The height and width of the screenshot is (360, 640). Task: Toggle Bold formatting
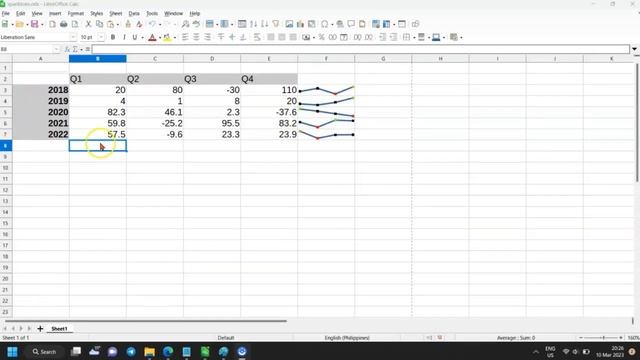(113, 37)
